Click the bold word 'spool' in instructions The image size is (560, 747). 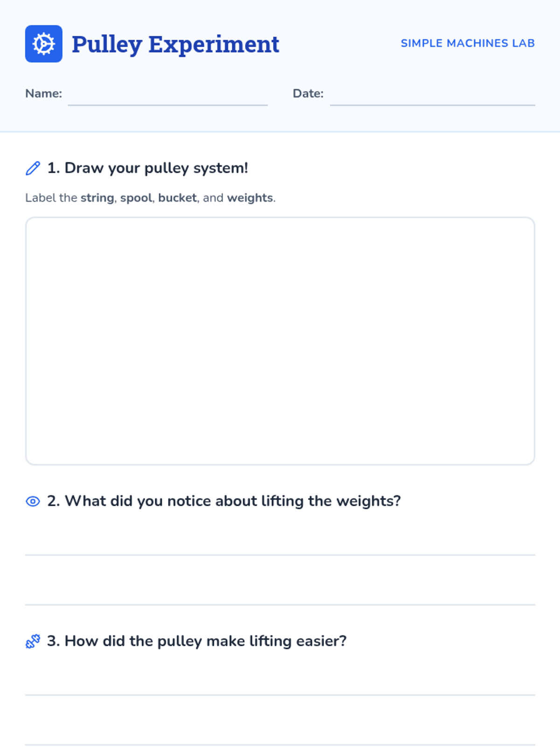(x=136, y=198)
